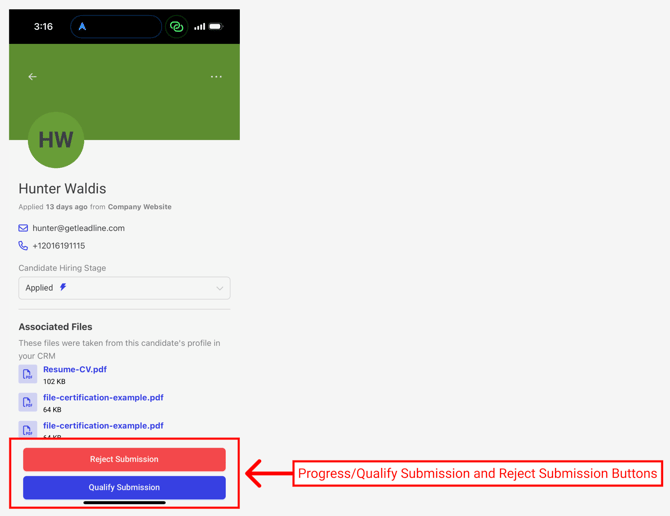Tap the PDF icon beside Resume-CV.pdf
This screenshot has width=670, height=516.
[x=28, y=374]
